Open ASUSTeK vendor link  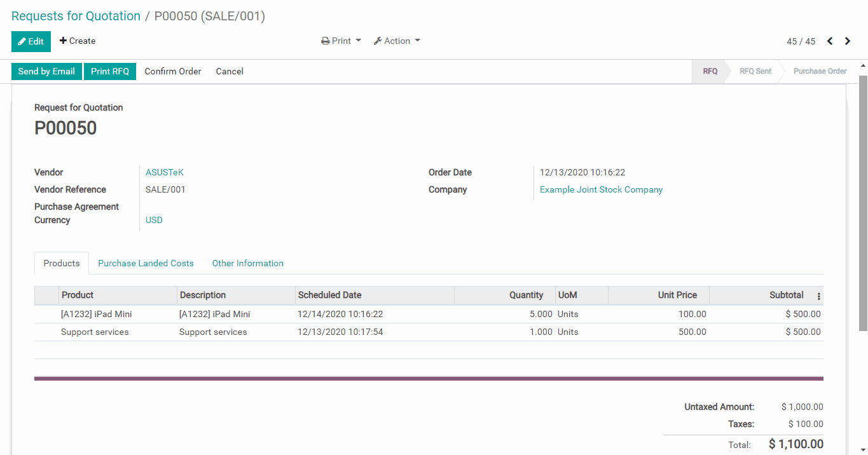coord(164,173)
